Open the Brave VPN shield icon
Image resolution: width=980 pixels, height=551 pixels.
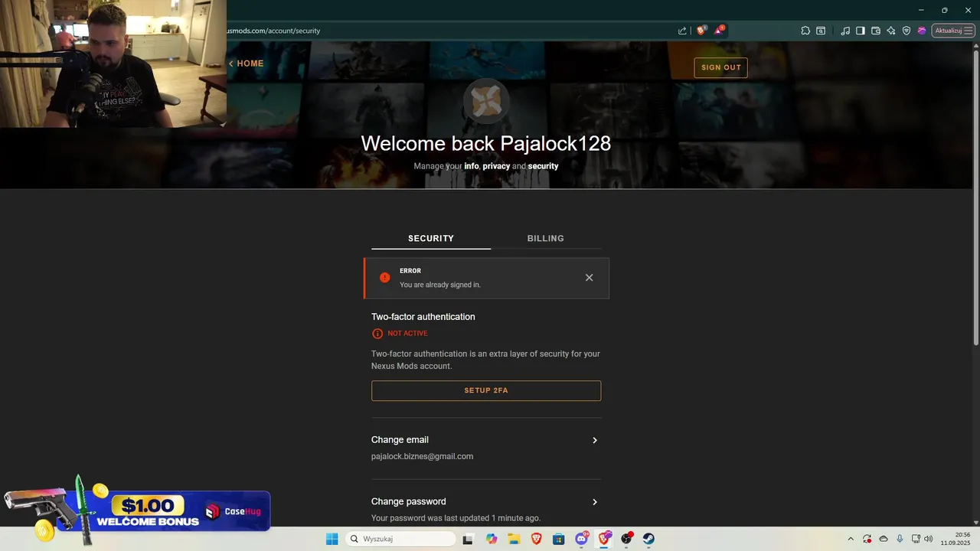(x=906, y=31)
